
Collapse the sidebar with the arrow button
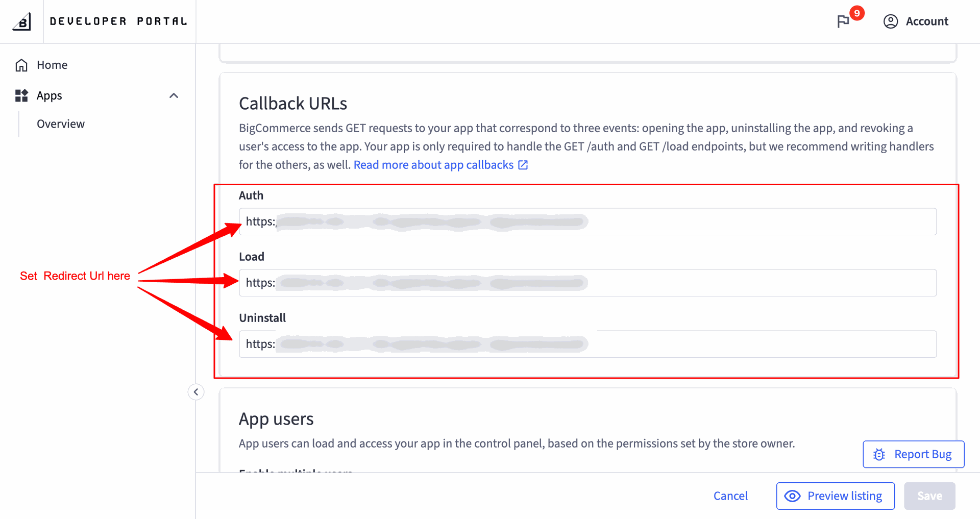[x=196, y=392]
